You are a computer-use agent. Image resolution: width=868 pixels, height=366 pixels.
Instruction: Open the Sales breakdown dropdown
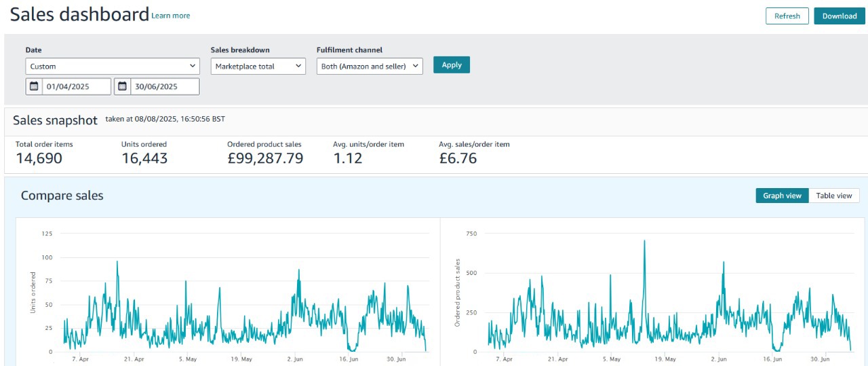click(258, 66)
